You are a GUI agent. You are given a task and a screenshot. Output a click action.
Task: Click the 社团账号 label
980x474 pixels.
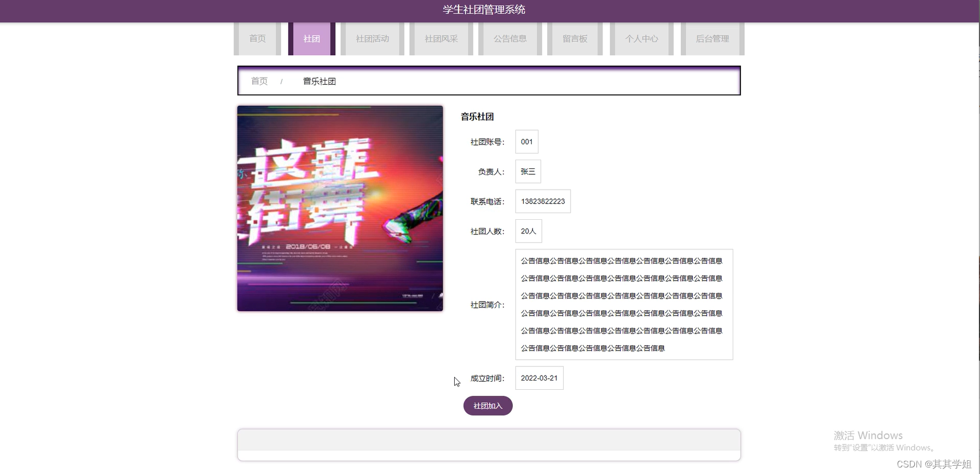click(x=488, y=142)
